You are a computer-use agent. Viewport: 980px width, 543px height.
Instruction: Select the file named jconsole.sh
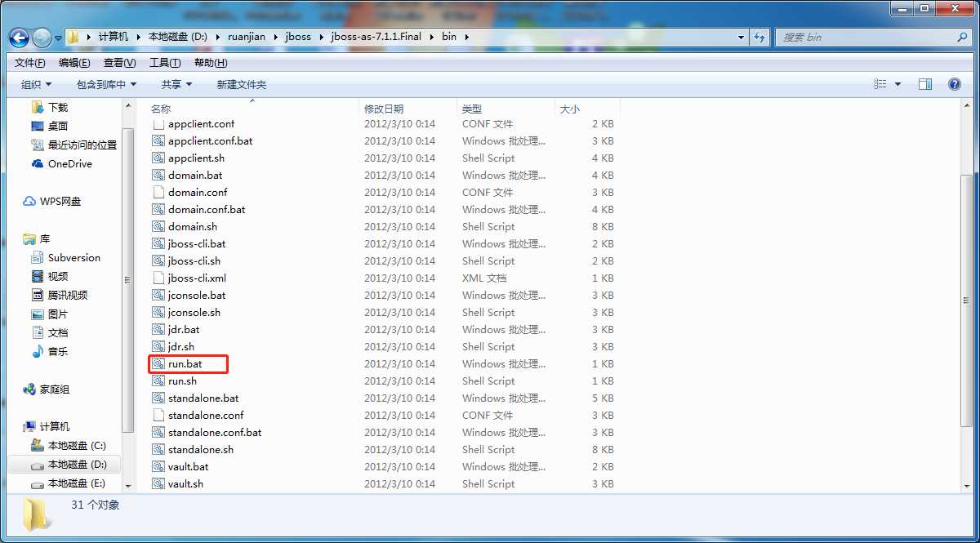click(194, 312)
